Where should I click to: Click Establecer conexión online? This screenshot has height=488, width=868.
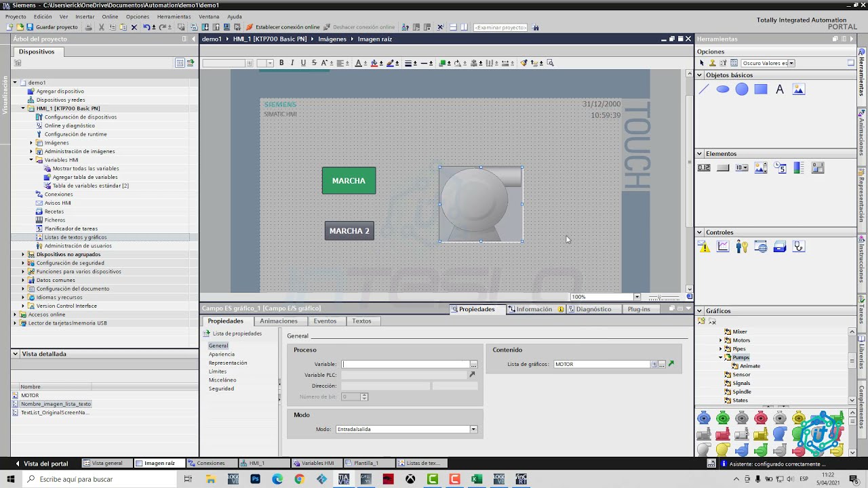tap(283, 27)
